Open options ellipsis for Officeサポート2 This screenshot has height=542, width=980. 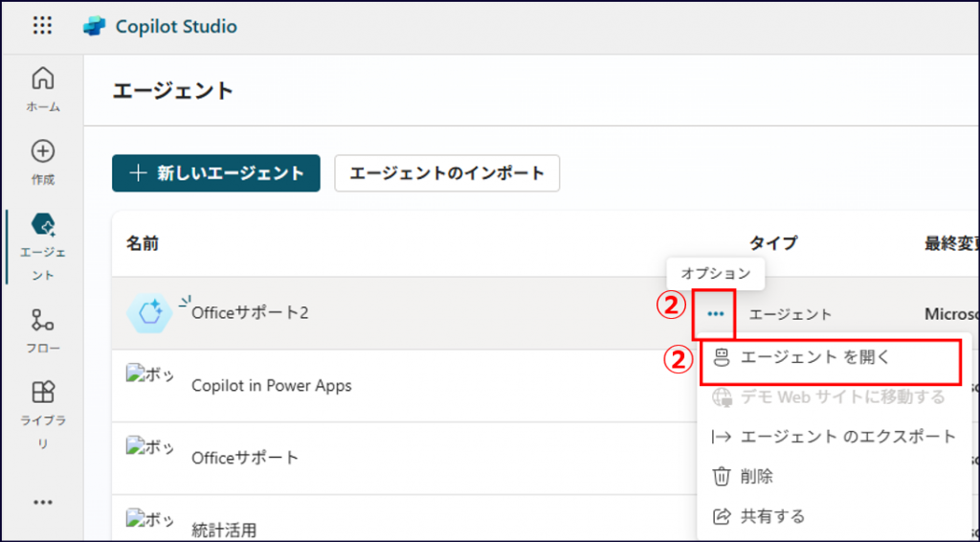click(x=716, y=314)
